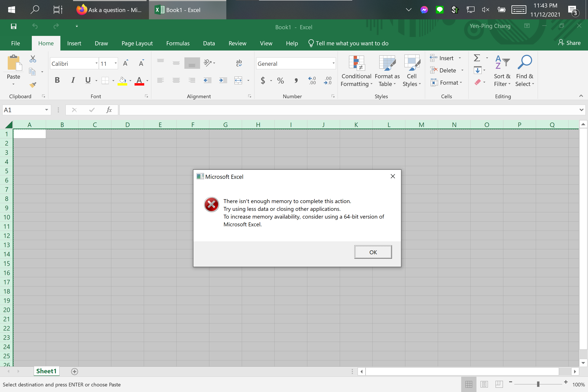The height and width of the screenshot is (392, 588).
Task: Click the Increase Indent icon
Action: point(223,80)
